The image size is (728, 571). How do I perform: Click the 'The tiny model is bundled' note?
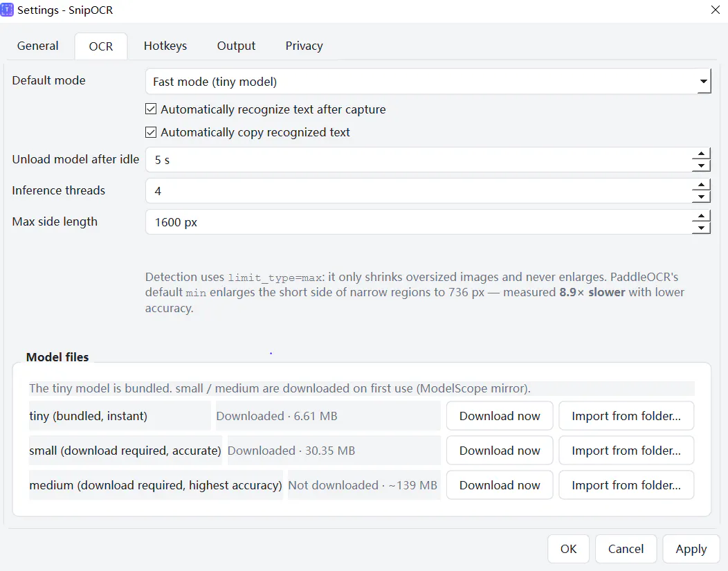pyautogui.click(x=280, y=388)
